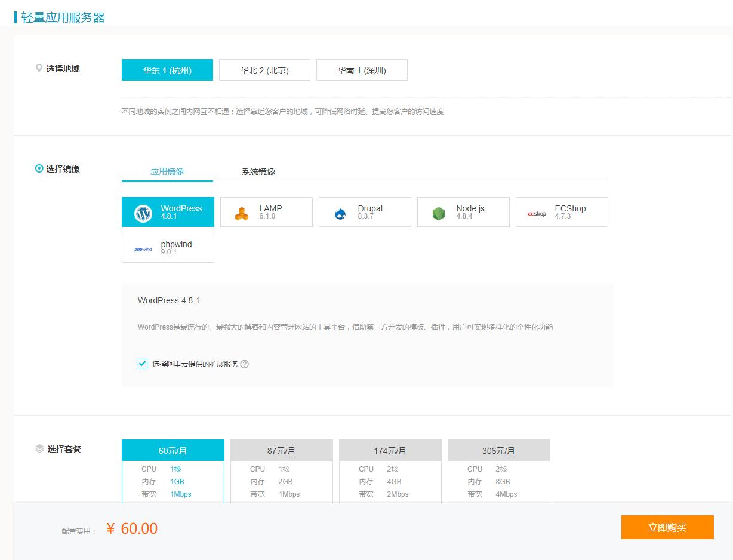Click the ¥ 60.00 price total
Screen dimensions: 733x560
coord(132,528)
